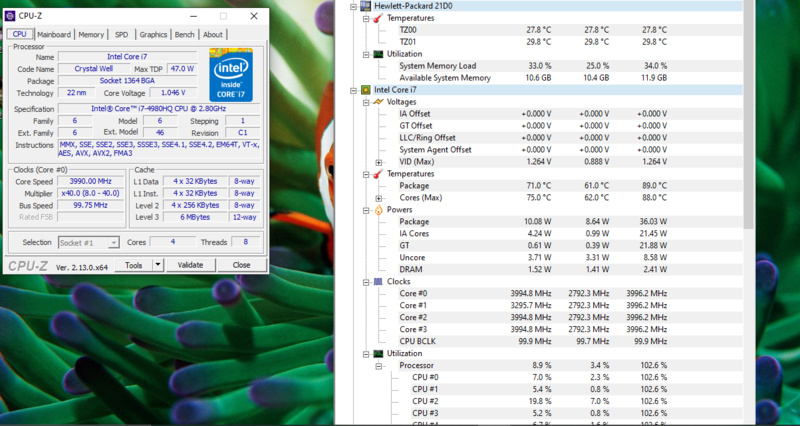Click the Code Name Crystal Well field

click(x=94, y=68)
